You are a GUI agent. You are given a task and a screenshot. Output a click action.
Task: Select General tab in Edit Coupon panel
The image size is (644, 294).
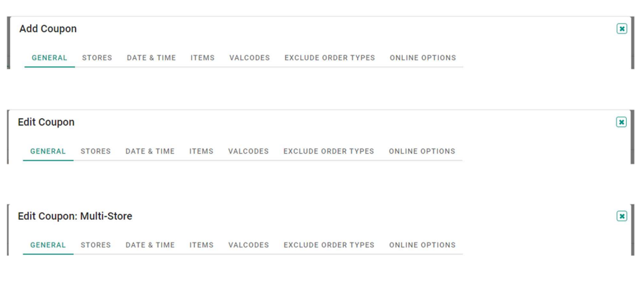pyautogui.click(x=48, y=152)
